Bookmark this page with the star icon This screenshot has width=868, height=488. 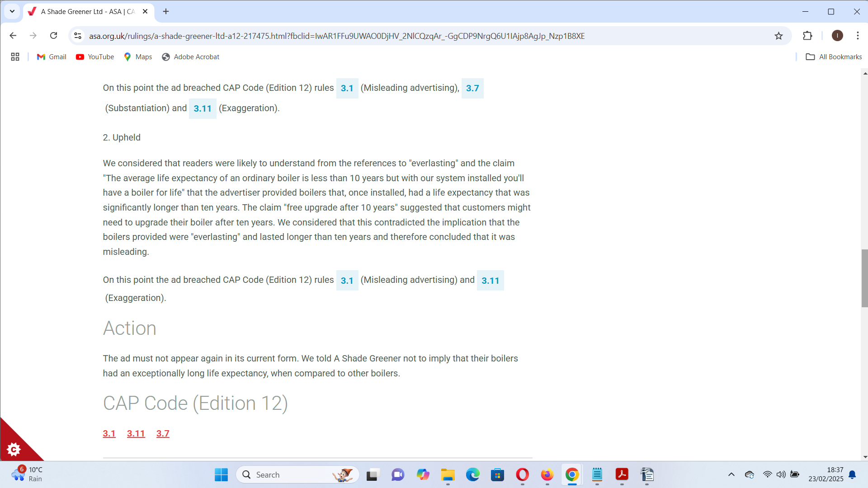pyautogui.click(x=778, y=36)
